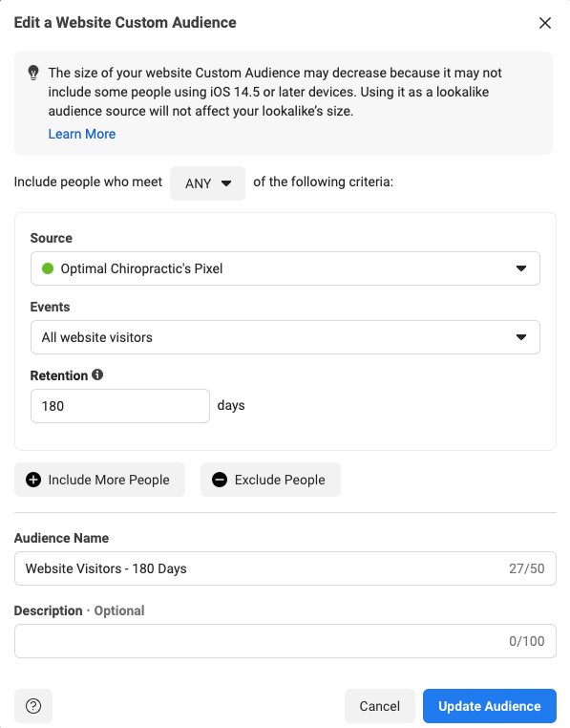Click Update Audience button
This screenshot has width=570, height=728.
coord(490,706)
